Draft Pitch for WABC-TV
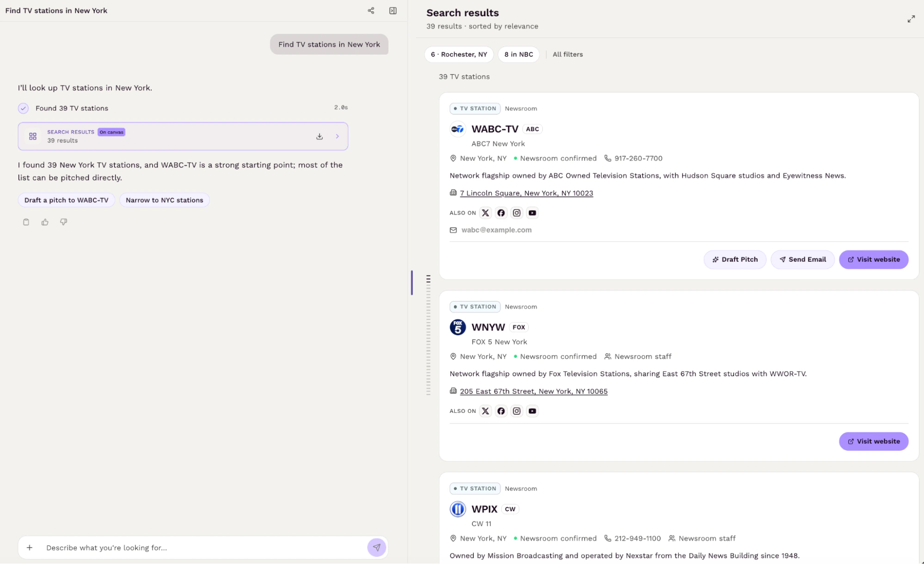 coord(735,259)
